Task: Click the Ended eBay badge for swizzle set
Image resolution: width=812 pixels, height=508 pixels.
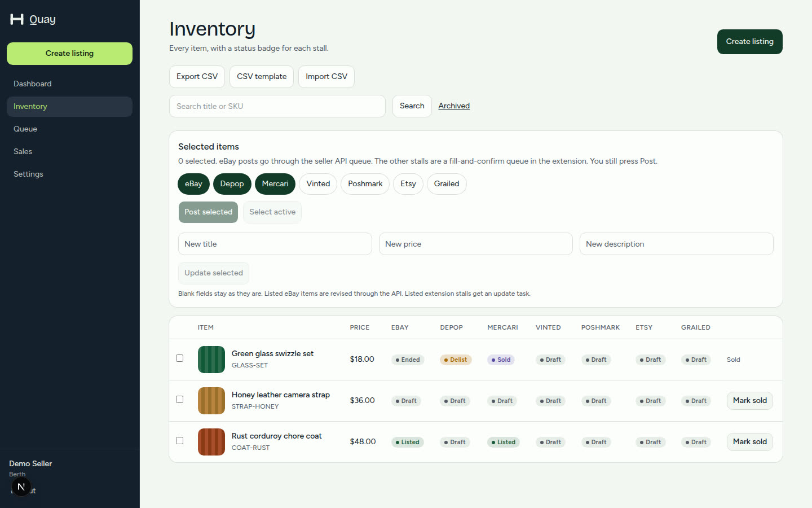Action: tap(408, 360)
